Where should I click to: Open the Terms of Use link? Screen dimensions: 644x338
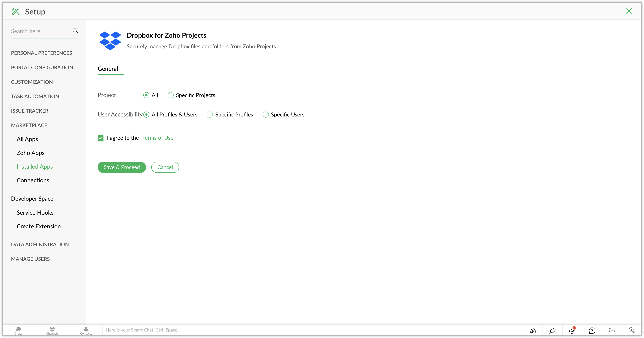[158, 138]
